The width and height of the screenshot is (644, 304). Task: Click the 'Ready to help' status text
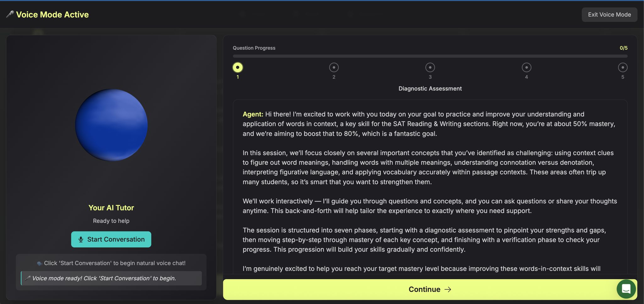coord(111,221)
